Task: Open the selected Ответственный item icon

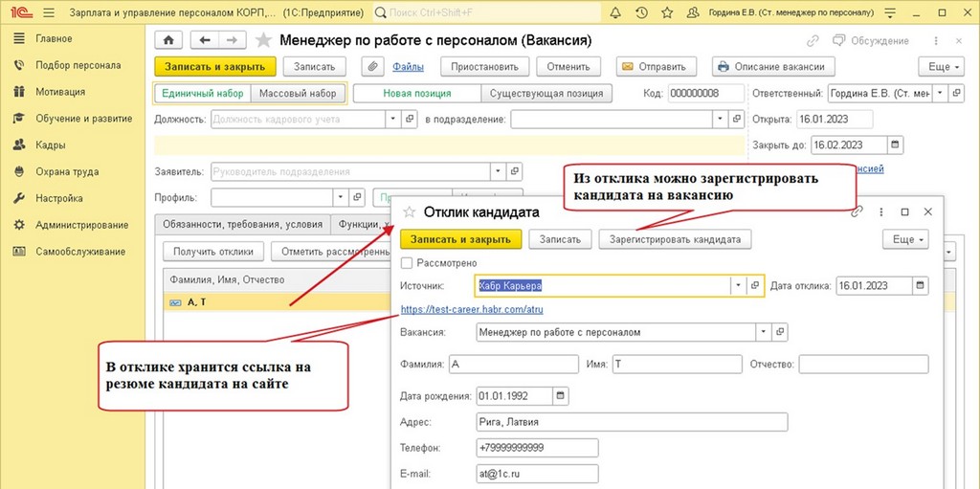Action: [x=956, y=93]
